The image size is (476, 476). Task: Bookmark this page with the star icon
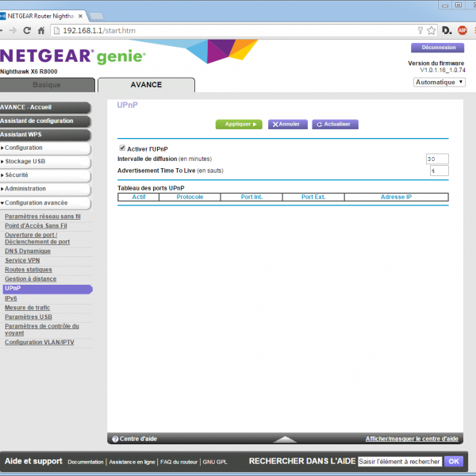pyautogui.click(x=431, y=31)
